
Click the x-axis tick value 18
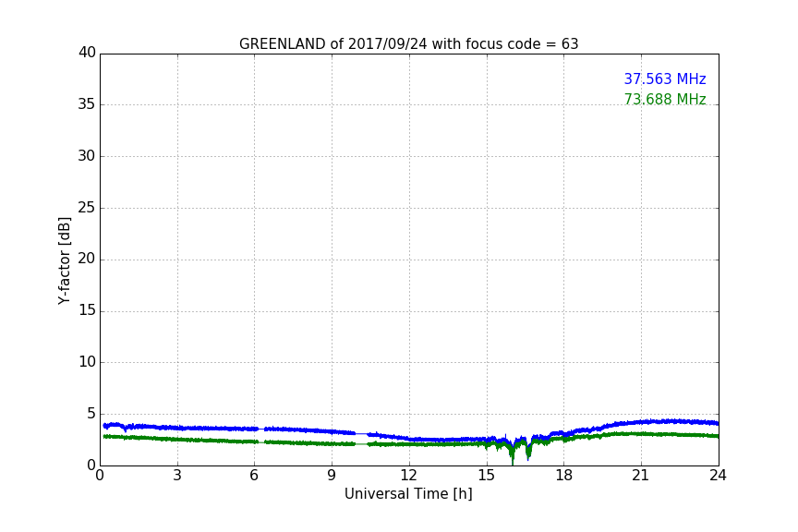pyautogui.click(x=564, y=476)
